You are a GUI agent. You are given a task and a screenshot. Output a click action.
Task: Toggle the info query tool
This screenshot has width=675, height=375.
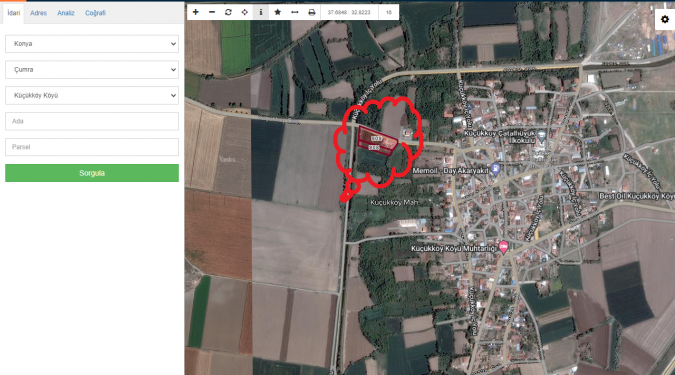click(x=261, y=12)
